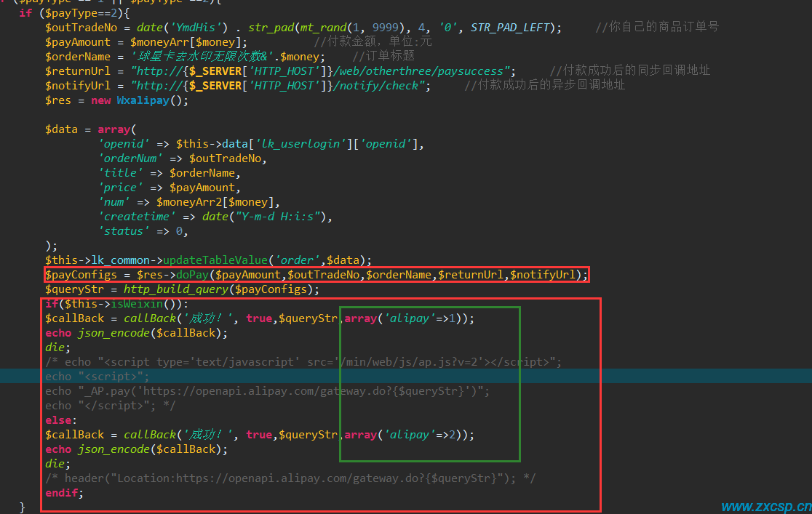Click the $moneyArr[$money] expression

186,42
